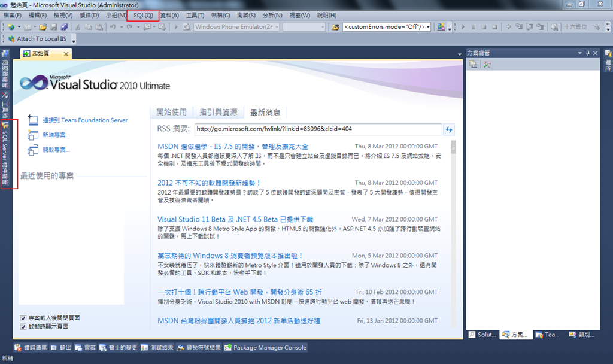Click the Solution Explorer properties icon
The image size is (613, 364).
pos(473,65)
